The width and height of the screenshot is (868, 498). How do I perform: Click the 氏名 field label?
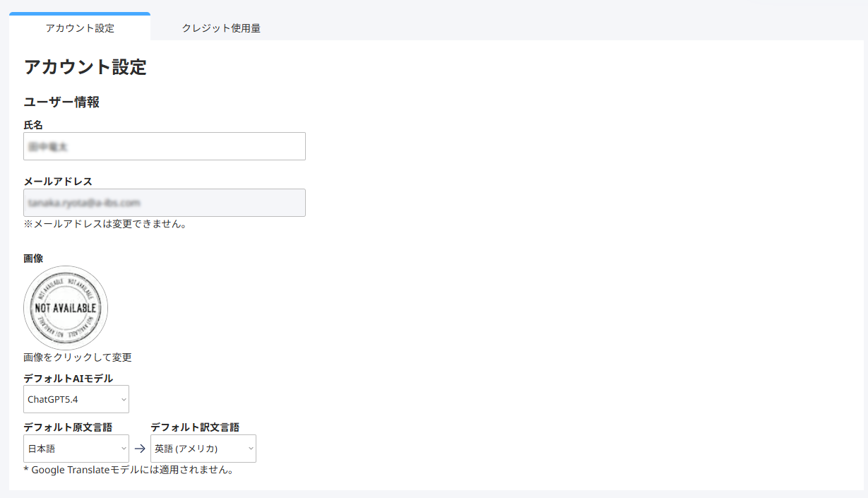point(33,125)
